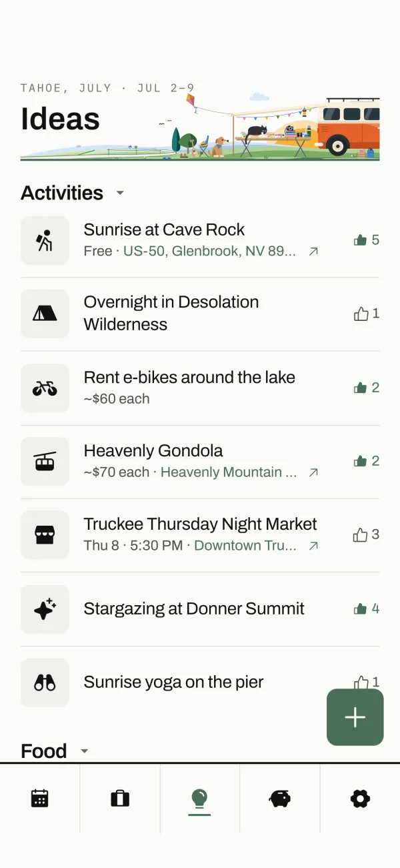This screenshot has height=868, width=400.
Task: Toggle the like on Truckee Thursday Night Market
Action: point(367,534)
